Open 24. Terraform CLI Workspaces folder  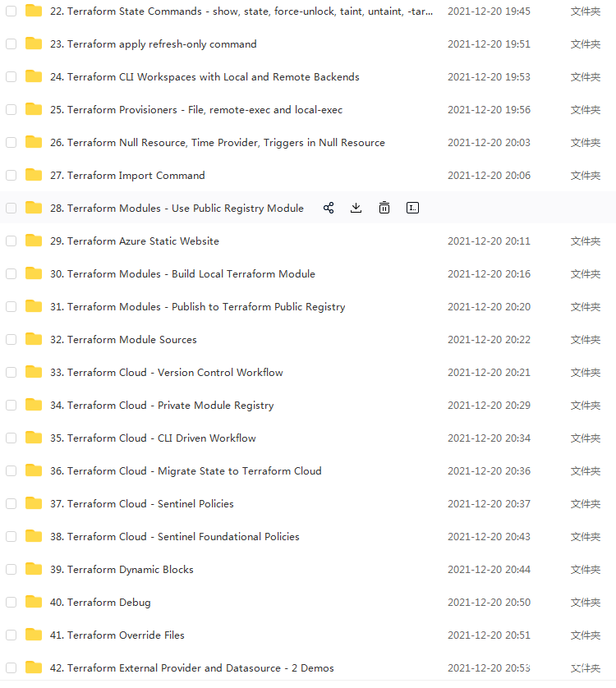205,77
